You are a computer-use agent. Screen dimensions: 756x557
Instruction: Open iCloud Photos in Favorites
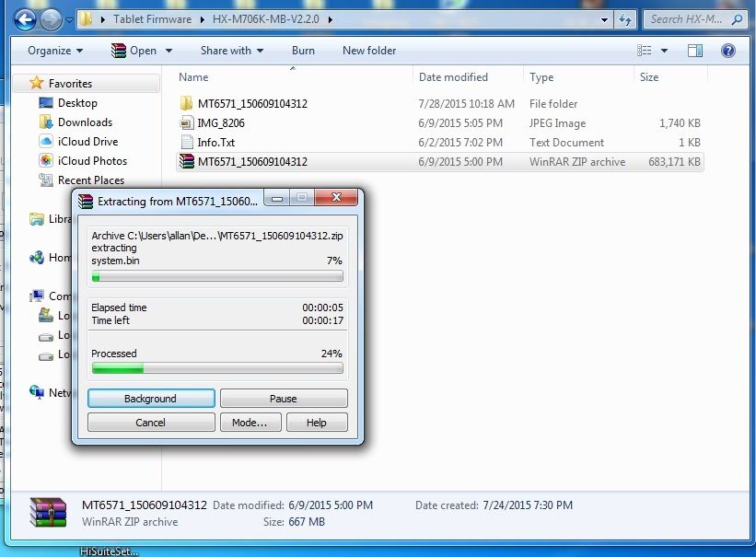click(x=92, y=161)
